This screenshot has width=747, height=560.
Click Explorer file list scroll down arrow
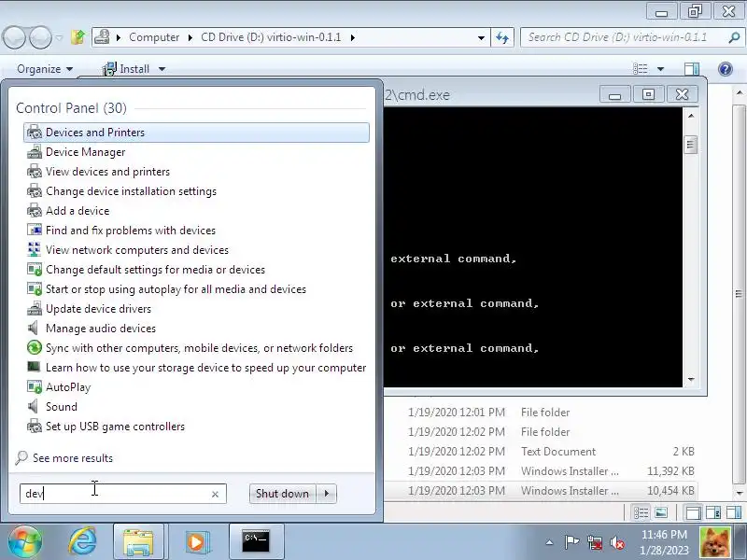pos(739,494)
